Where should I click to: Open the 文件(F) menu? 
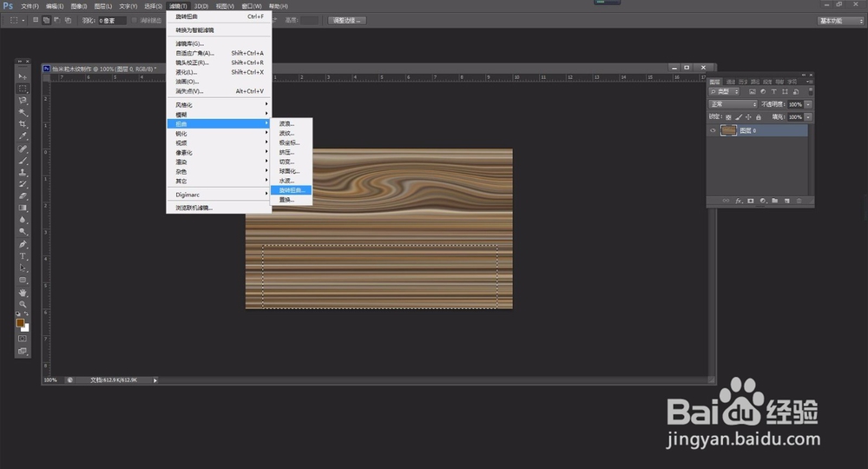point(30,6)
